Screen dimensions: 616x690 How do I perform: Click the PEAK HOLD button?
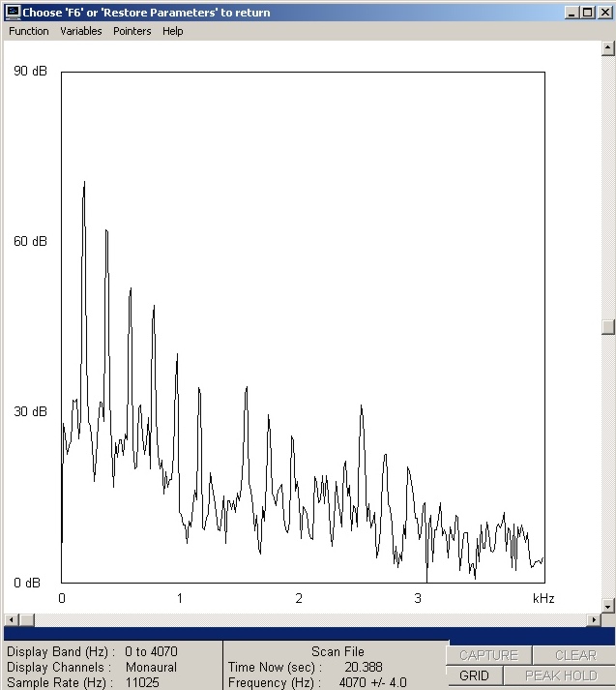click(x=561, y=675)
